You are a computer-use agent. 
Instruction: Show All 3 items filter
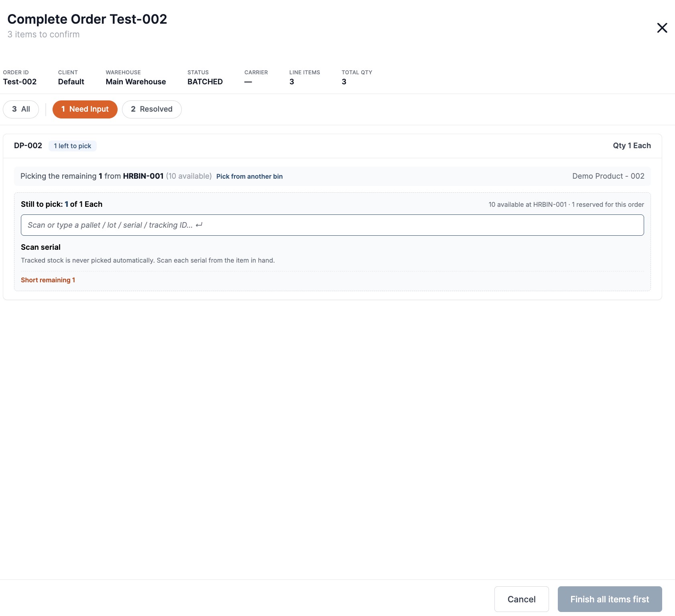pyautogui.click(x=21, y=109)
